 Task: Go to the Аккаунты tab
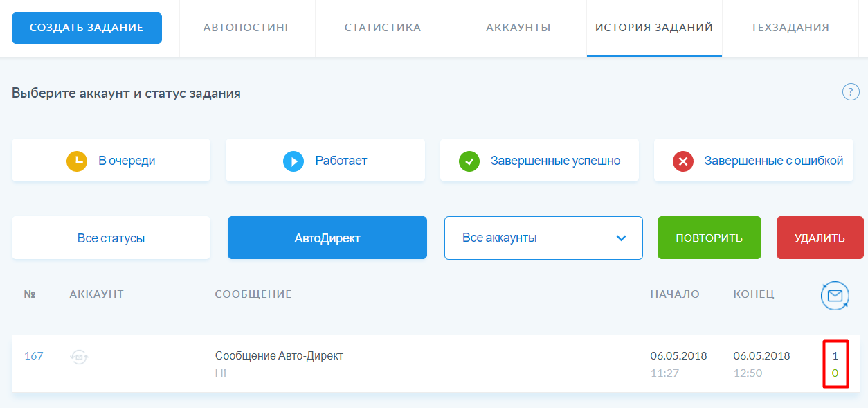click(518, 28)
